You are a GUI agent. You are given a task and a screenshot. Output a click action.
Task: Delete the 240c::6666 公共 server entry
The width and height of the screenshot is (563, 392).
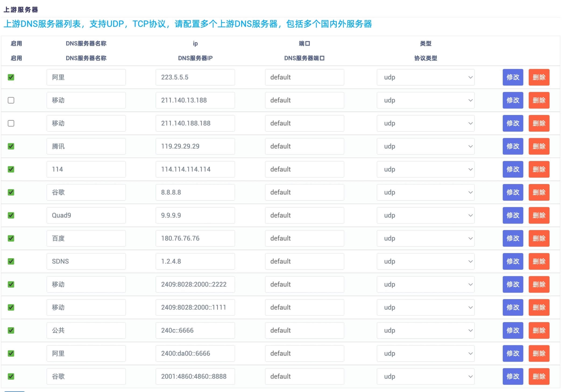[x=539, y=330]
